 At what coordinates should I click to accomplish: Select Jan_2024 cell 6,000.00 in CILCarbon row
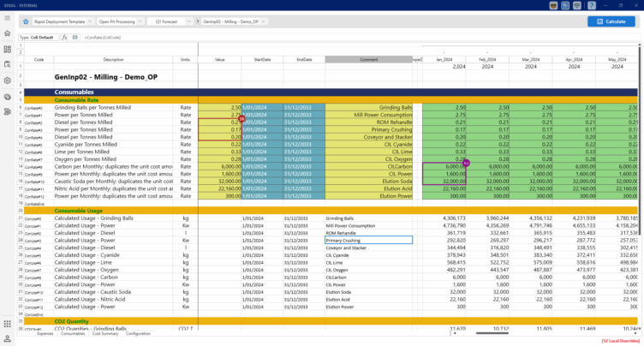tap(444, 166)
